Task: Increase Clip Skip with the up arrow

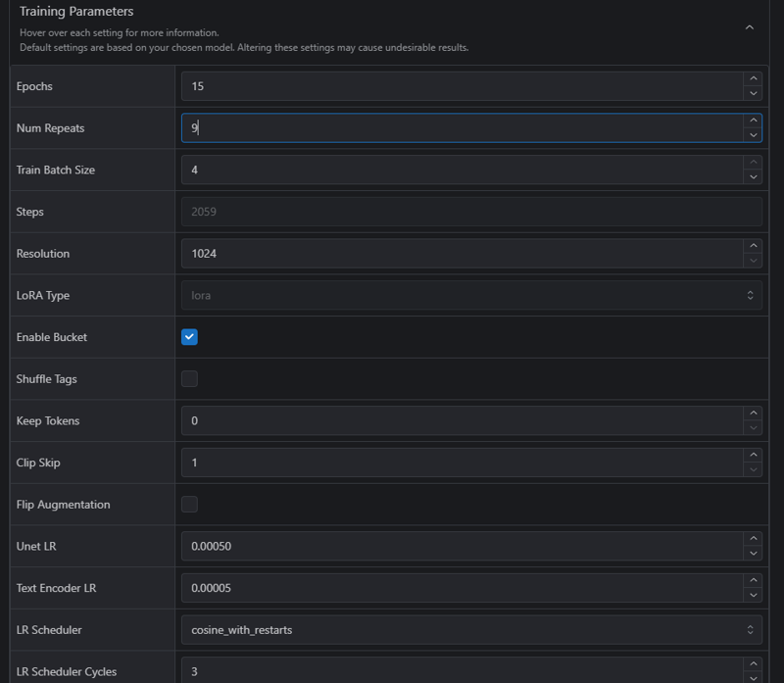Action: pos(753,455)
